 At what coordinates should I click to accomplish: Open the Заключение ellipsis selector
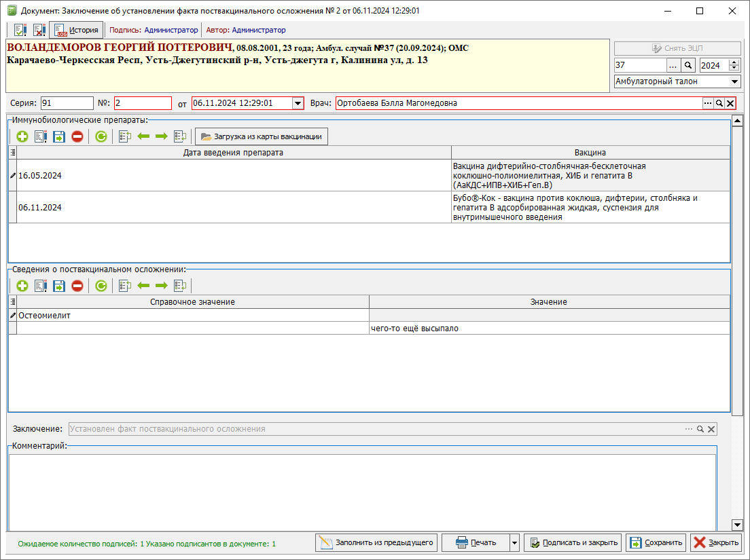pos(689,429)
